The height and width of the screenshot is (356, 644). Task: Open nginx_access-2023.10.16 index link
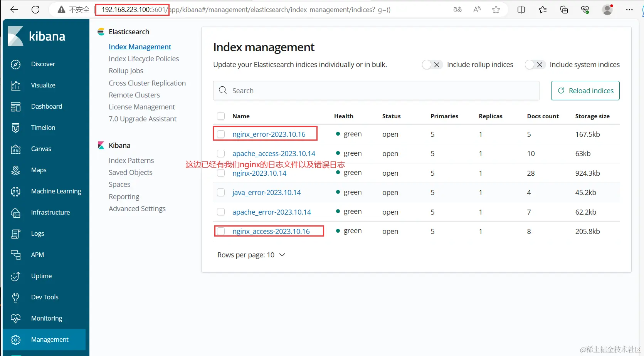coord(271,231)
